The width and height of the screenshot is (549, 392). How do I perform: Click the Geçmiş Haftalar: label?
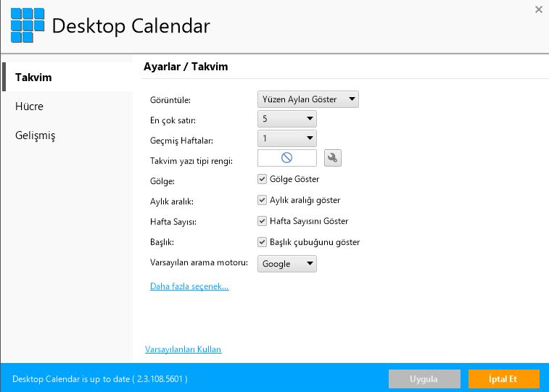click(181, 141)
